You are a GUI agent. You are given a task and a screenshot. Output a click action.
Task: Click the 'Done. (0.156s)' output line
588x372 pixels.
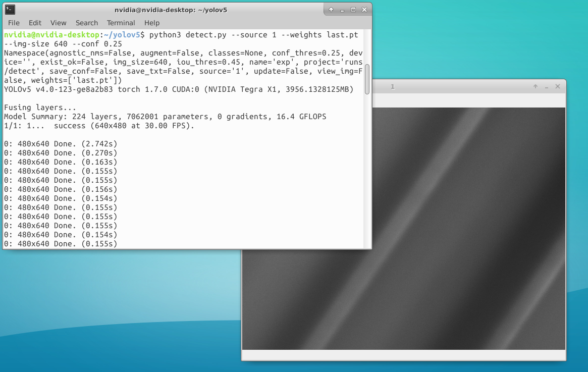pos(61,189)
